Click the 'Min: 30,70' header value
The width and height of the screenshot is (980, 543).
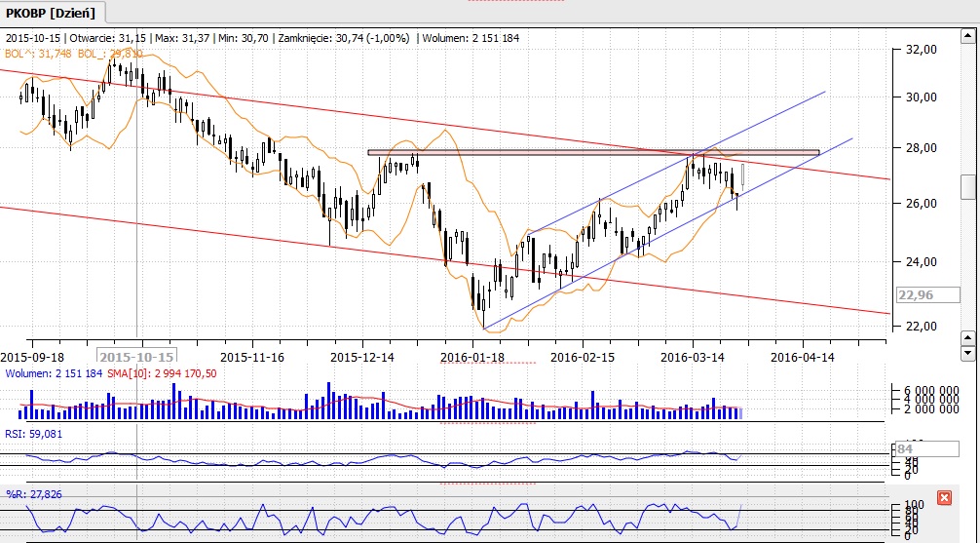point(244,38)
